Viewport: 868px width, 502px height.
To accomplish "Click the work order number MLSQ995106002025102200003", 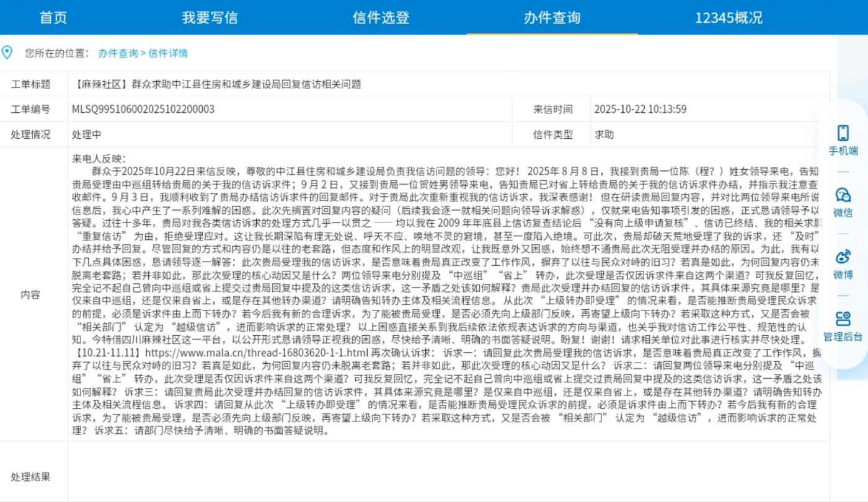I will click(143, 109).
